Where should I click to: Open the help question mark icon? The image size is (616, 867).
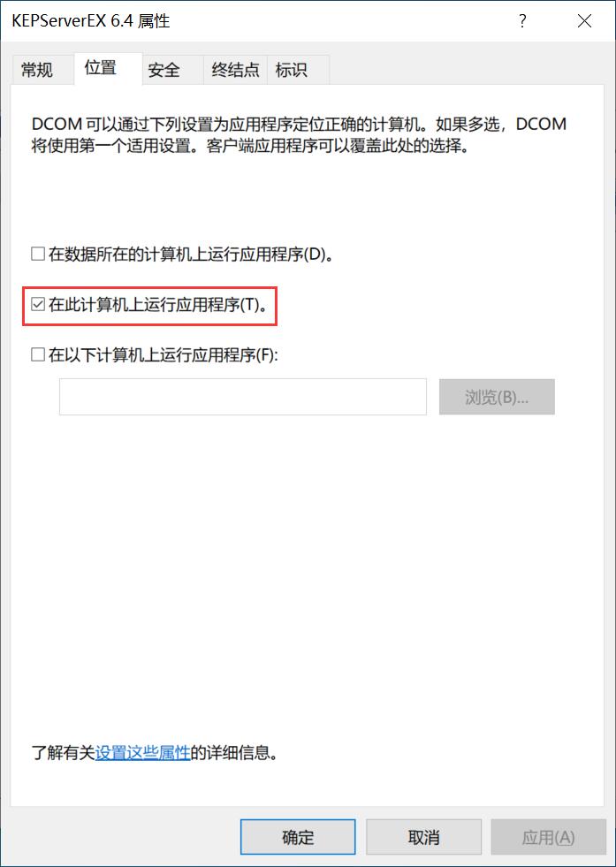click(x=522, y=21)
